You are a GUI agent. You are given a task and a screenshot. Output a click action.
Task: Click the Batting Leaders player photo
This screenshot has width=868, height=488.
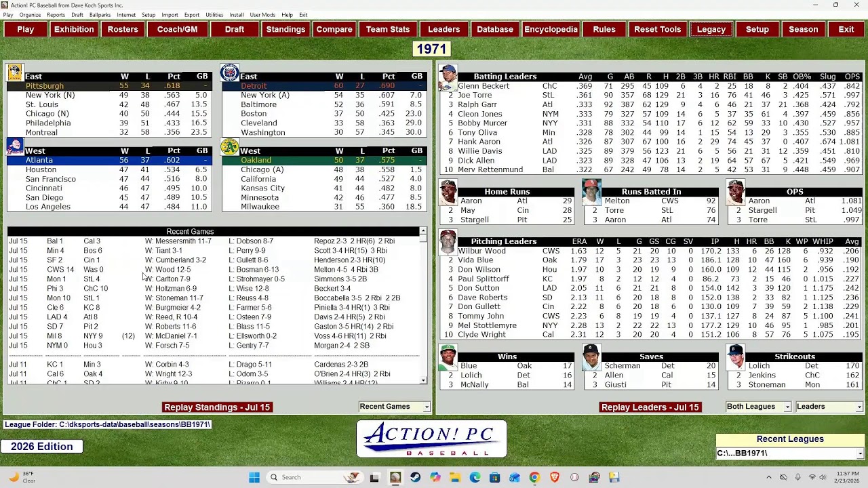point(448,77)
